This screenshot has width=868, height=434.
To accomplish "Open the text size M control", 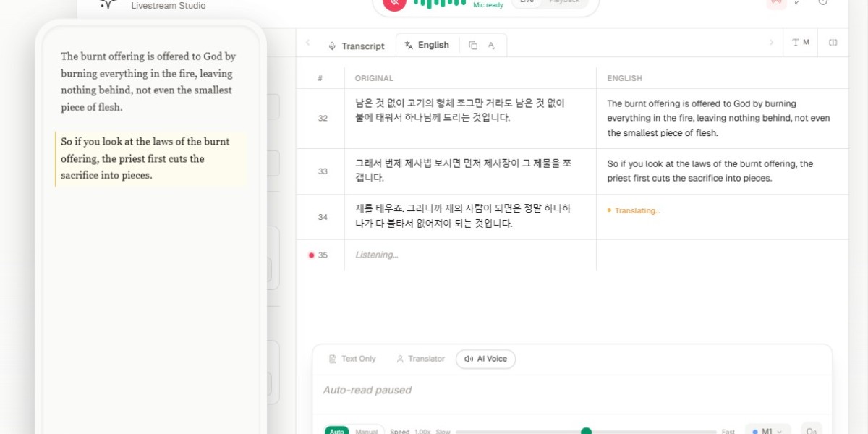I will pos(800,43).
